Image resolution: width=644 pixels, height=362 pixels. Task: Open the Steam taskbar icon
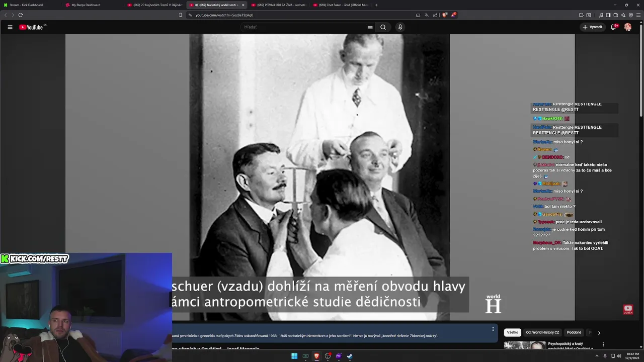[350, 356]
